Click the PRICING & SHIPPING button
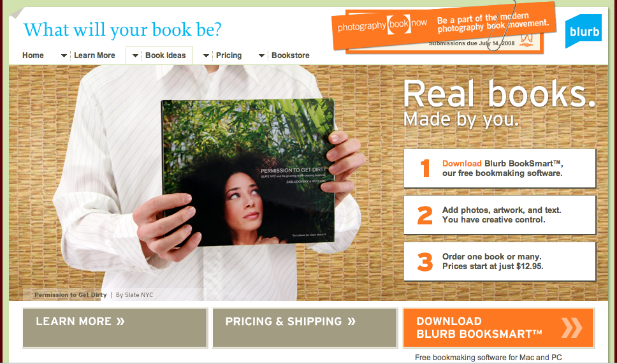 click(x=305, y=328)
